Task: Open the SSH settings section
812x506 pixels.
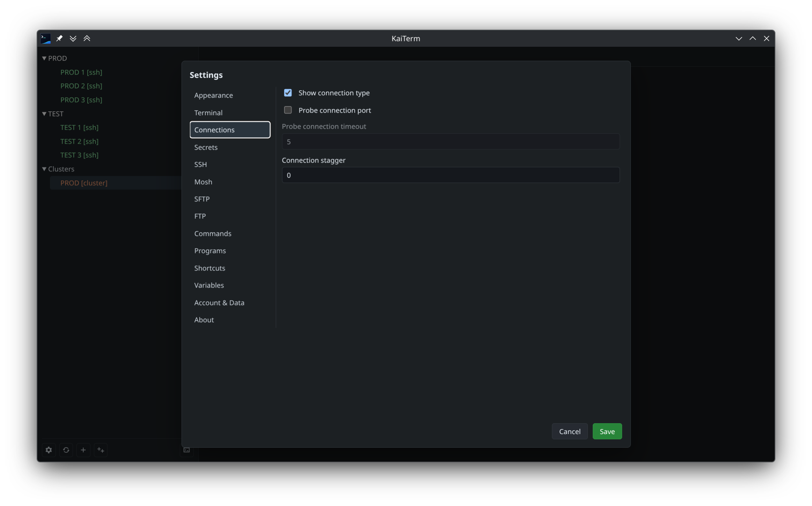Action: (x=230, y=164)
